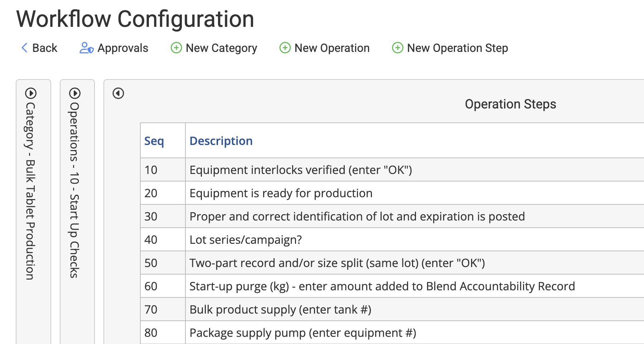Viewport: 644px width, 344px height.
Task: Sort by the Description column header
Action: [x=221, y=141]
